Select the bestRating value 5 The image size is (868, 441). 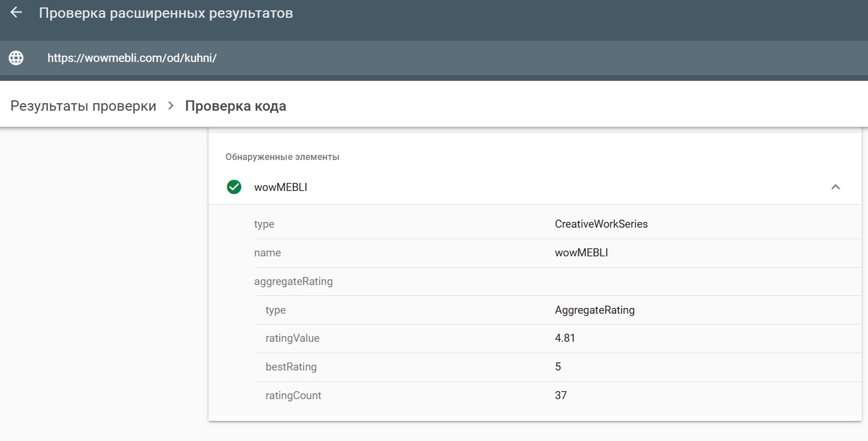point(558,367)
